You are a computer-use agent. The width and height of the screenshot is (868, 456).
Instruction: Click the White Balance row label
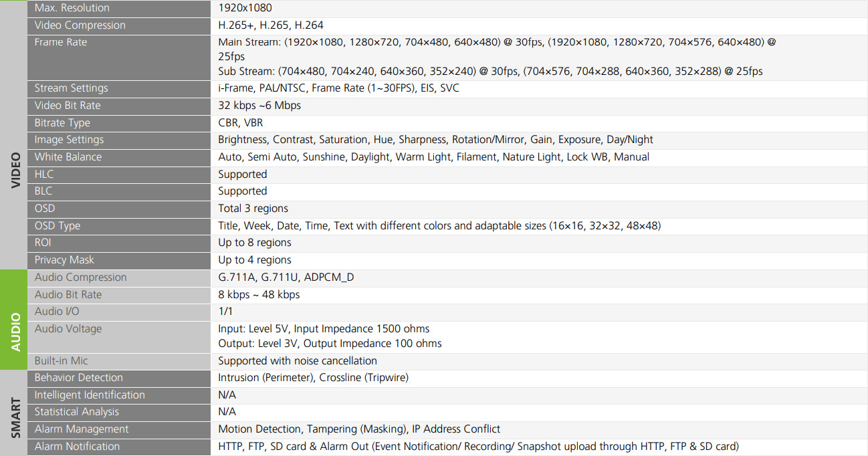point(68,157)
